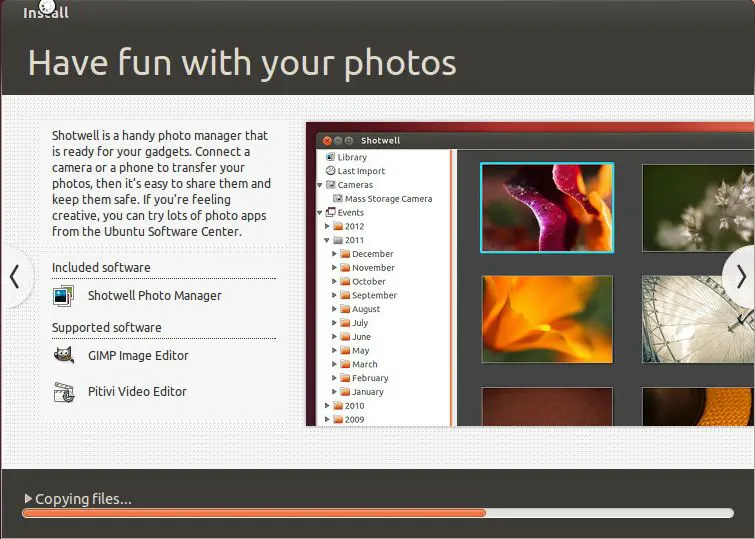Collapse the 2011 events tree
Image resolution: width=755 pixels, height=539 pixels.
click(x=326, y=241)
